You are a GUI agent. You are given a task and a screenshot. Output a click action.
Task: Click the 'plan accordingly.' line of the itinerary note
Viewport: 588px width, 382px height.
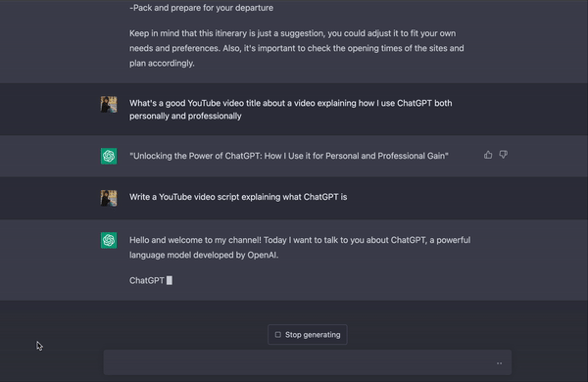click(162, 63)
